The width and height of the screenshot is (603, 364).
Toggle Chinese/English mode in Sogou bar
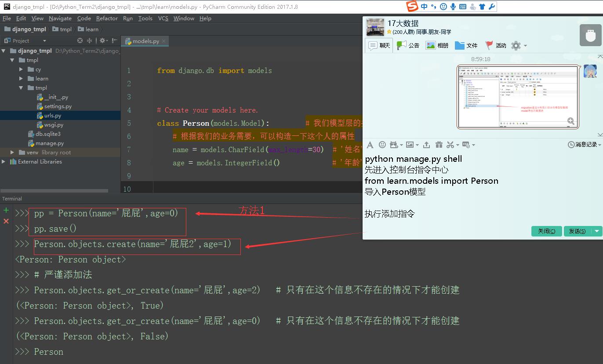[424, 7]
